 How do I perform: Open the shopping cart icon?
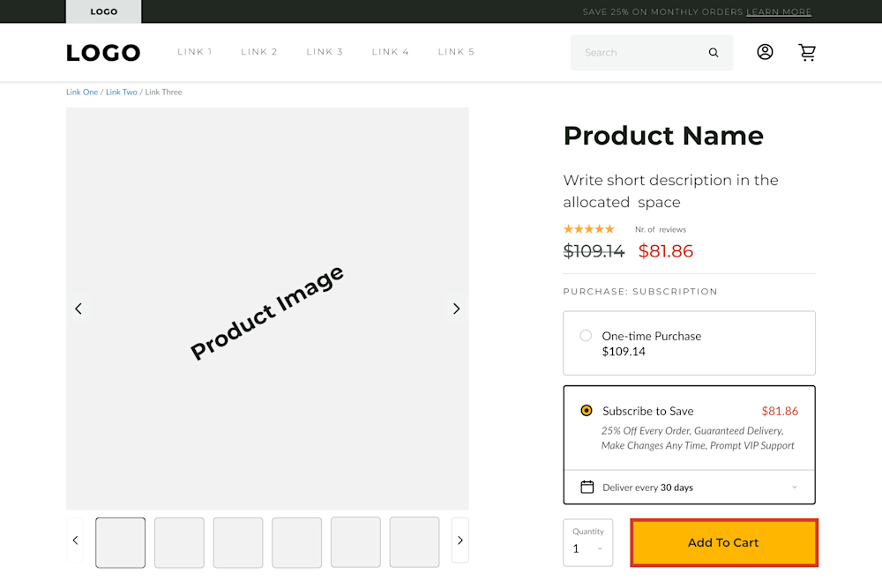(807, 52)
